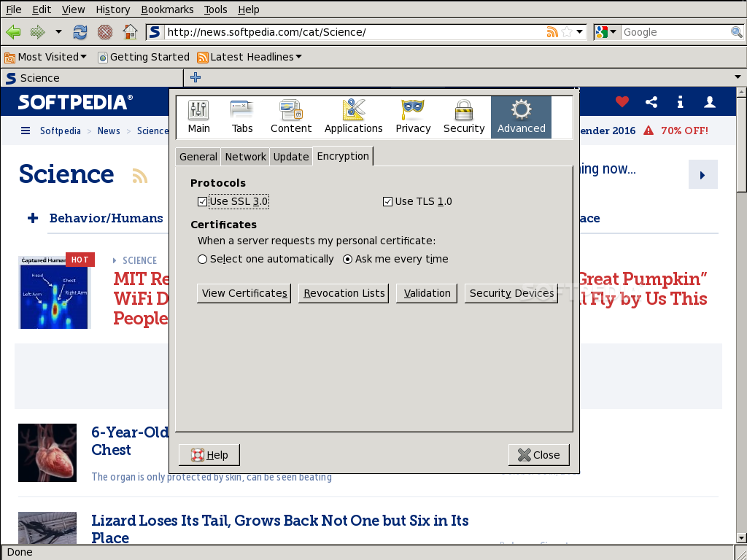Open the View menu
Viewport: 747px width, 560px height.
coord(74,9)
